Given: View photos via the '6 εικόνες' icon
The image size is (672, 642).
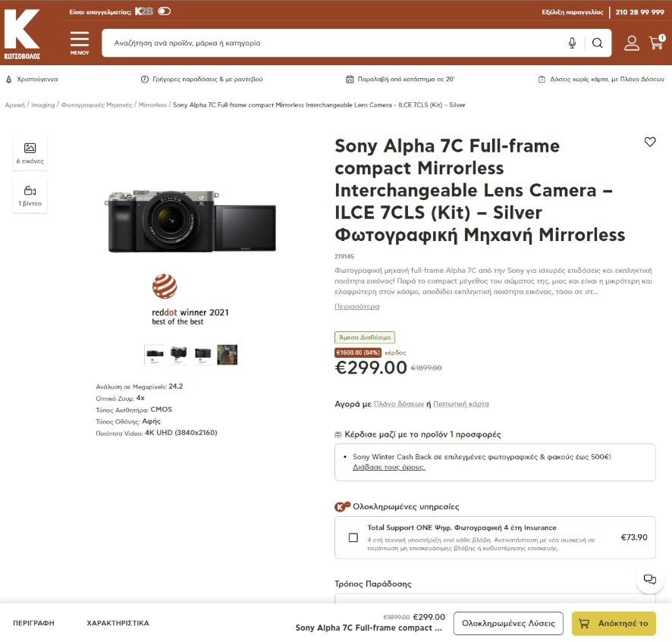Looking at the screenshot, I should [30, 152].
